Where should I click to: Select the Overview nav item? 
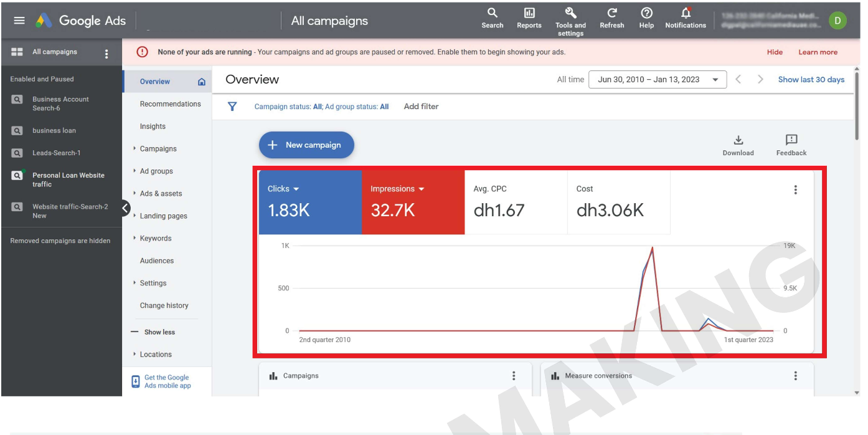click(x=167, y=82)
